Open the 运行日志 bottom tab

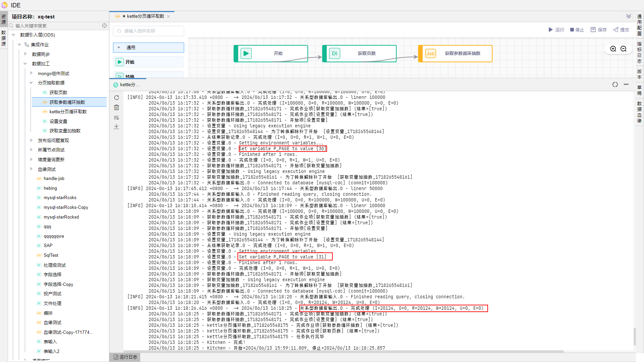coord(125,357)
